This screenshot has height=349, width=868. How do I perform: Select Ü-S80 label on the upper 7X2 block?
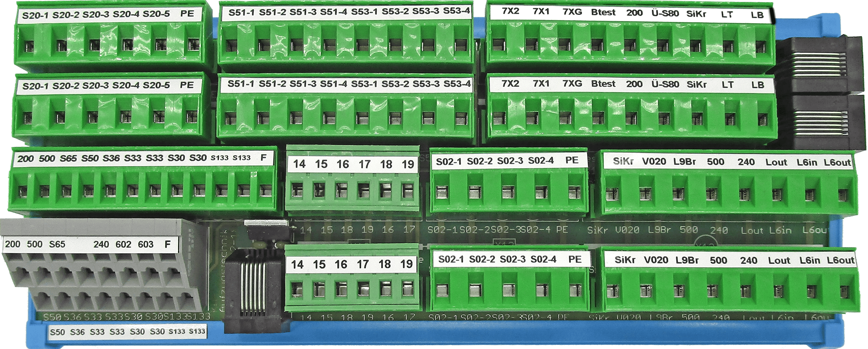665,14
